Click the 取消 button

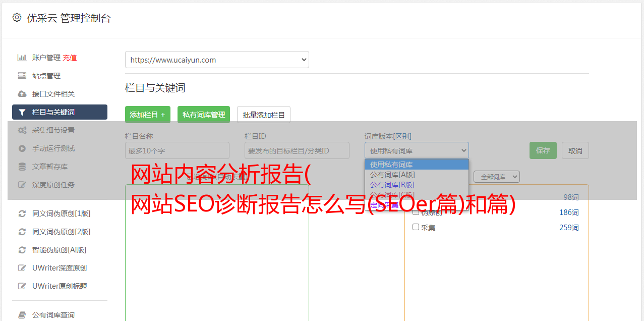(x=575, y=150)
